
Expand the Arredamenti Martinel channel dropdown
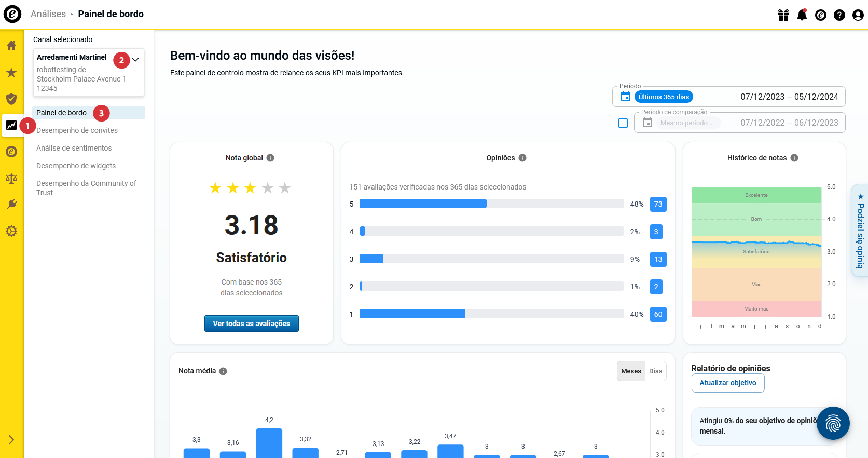point(135,60)
